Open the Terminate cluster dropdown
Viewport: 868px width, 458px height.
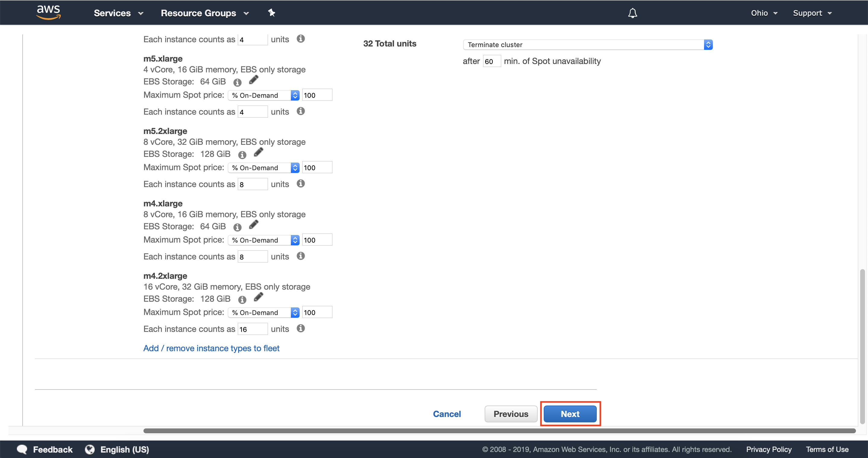(587, 45)
